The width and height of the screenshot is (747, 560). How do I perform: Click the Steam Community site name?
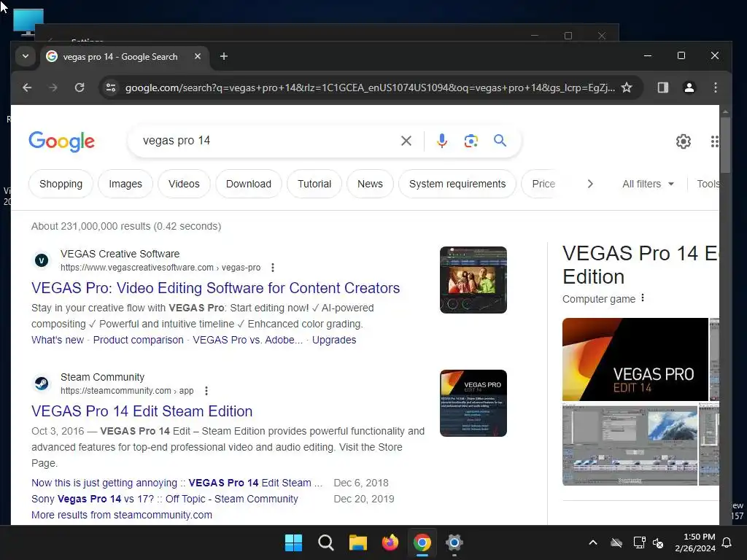[x=102, y=377]
